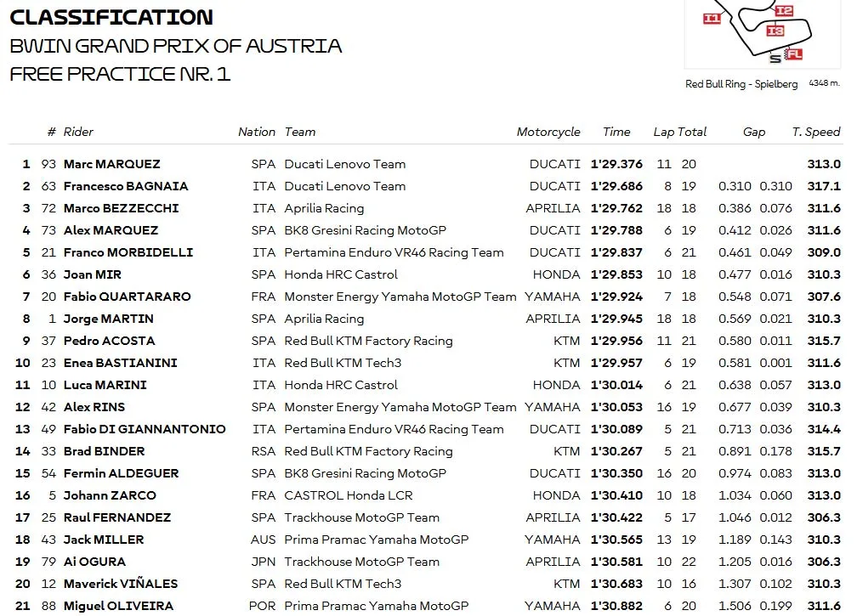Image resolution: width=857 pixels, height=616 pixels.
Task: Click the JPN nation code
Action: (x=264, y=562)
